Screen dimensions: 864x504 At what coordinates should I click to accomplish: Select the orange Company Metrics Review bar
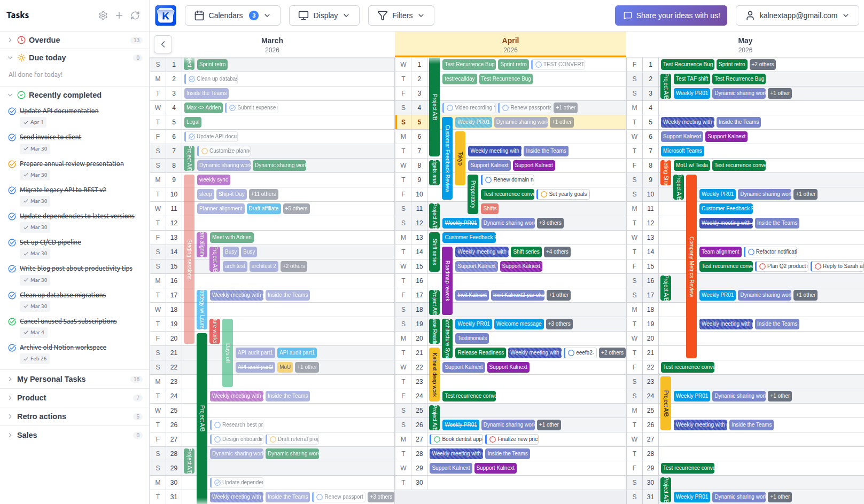pyautogui.click(x=691, y=266)
